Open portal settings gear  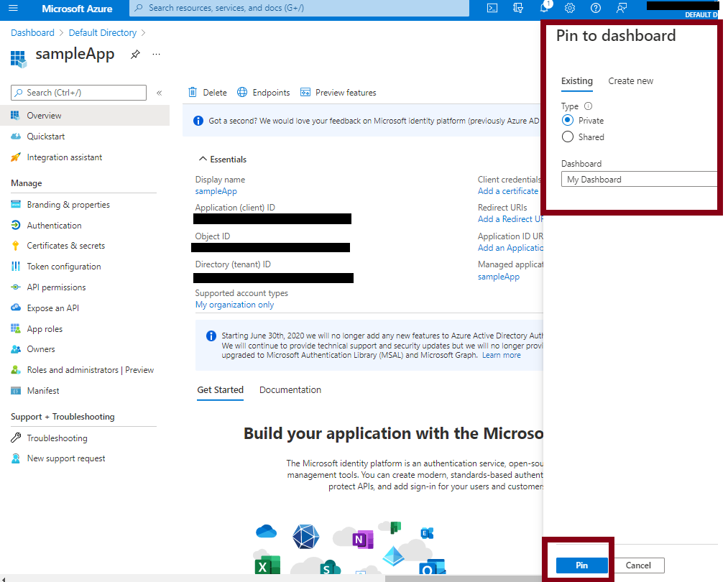570,8
